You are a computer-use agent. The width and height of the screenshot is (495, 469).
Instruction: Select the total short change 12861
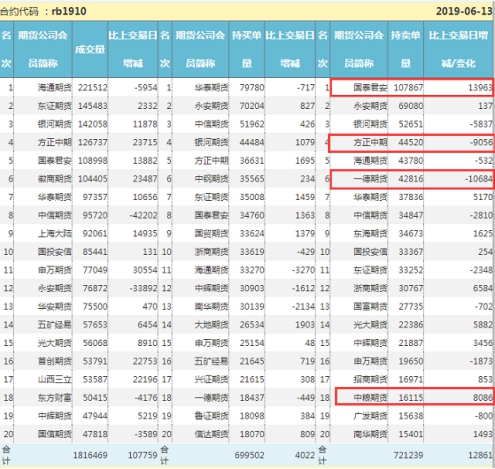click(x=480, y=455)
